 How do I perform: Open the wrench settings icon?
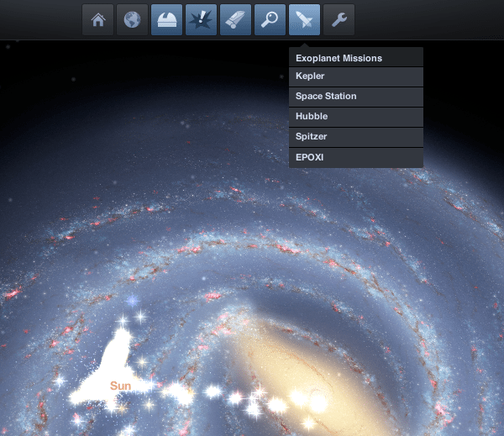339,20
